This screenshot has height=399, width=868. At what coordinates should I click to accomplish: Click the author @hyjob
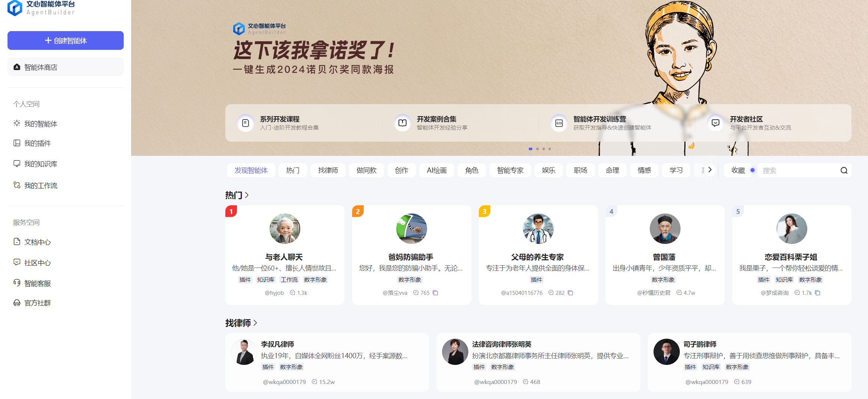274,293
